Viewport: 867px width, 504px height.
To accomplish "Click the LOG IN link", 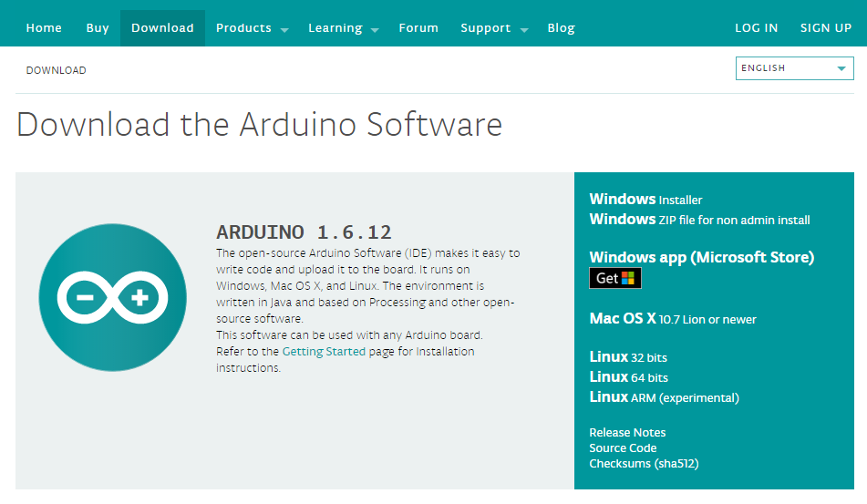I will (x=756, y=27).
